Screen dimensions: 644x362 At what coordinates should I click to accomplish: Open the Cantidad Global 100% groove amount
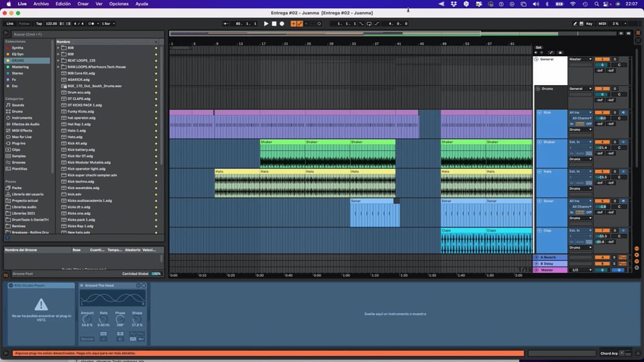click(156, 274)
